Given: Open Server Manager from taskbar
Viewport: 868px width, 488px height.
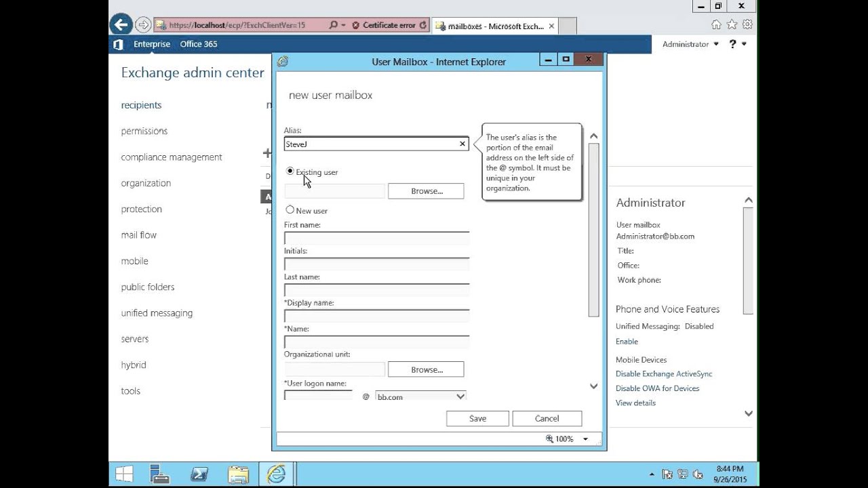Looking at the screenshot, I should 160,474.
